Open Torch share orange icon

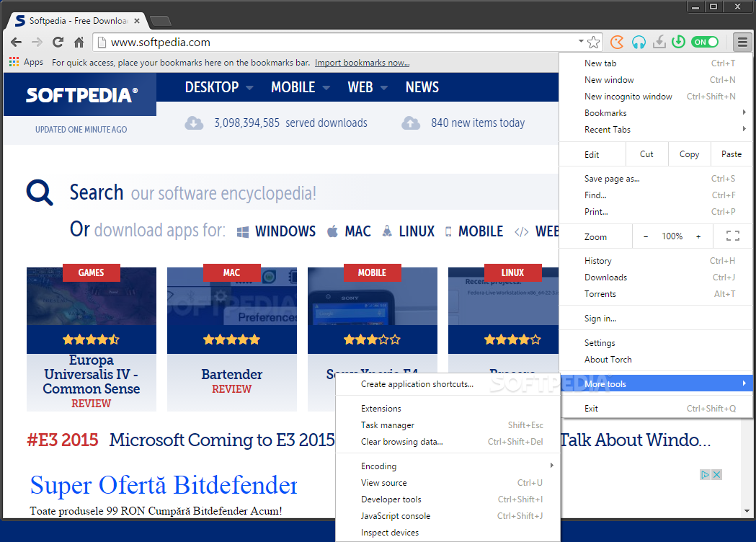(617, 43)
